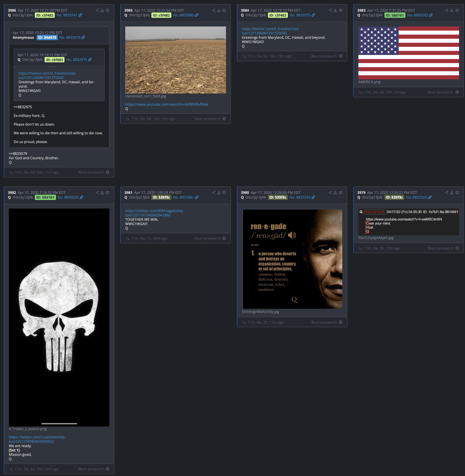The width and height of the screenshot is (465, 476).
Task: Share post 3984 via its share icon
Action: coord(330,10)
